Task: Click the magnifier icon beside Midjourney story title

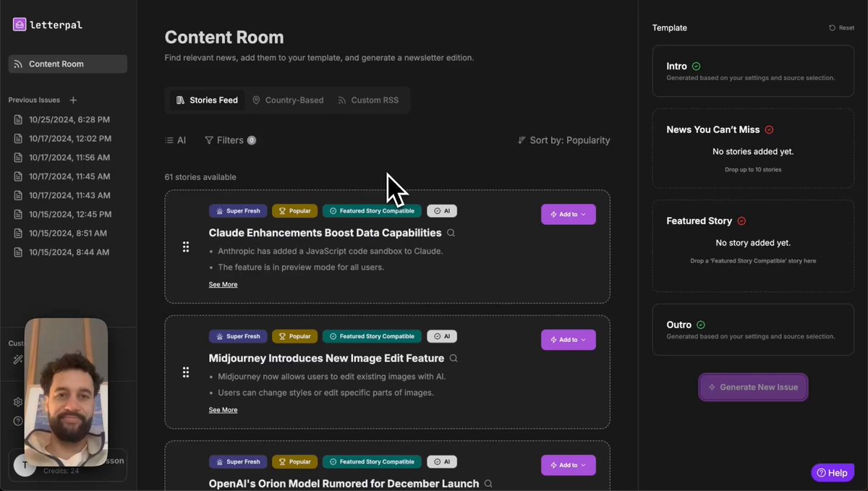Action: click(x=454, y=358)
